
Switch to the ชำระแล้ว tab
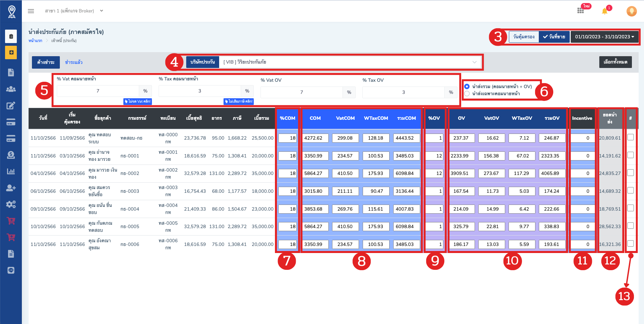[x=74, y=62]
